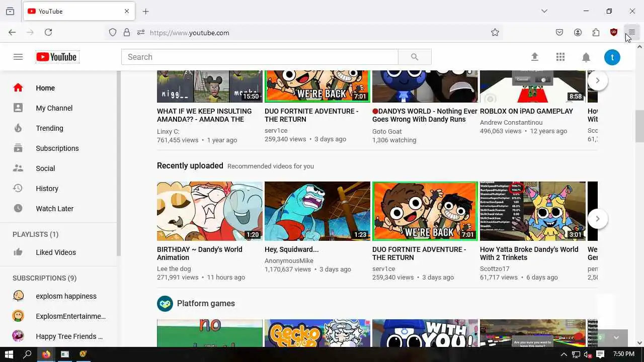Open the Windows Start menu
The width and height of the screenshot is (644, 362).
[9, 354]
